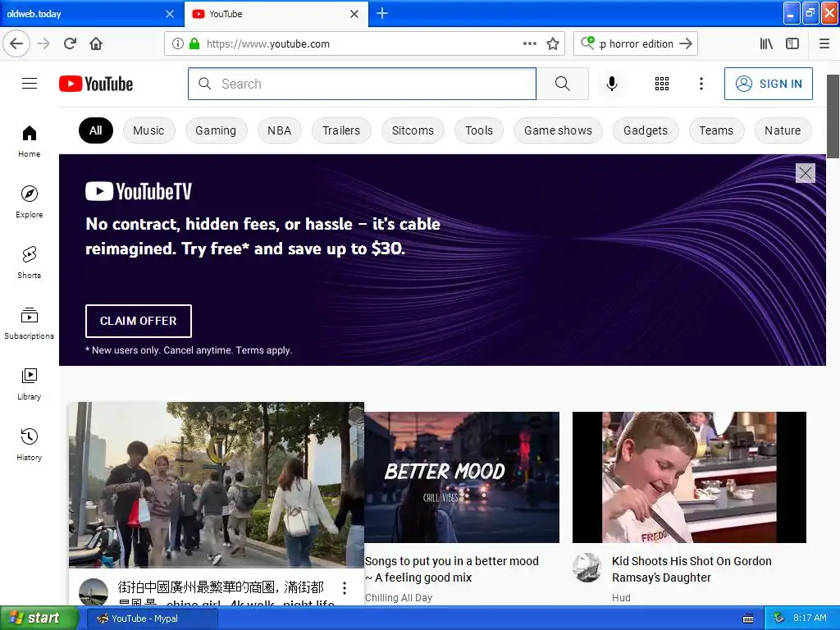Viewport: 840px width, 630px height.
Task: Select the Gadgets filter chip
Action: click(646, 130)
